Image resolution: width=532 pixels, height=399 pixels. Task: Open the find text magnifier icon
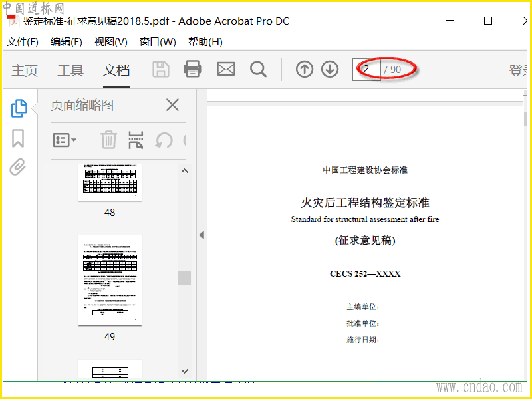(x=258, y=69)
